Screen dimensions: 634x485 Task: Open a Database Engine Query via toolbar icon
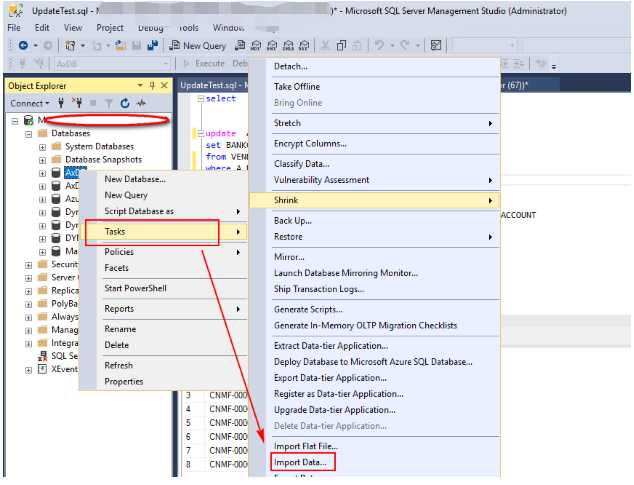(x=240, y=46)
